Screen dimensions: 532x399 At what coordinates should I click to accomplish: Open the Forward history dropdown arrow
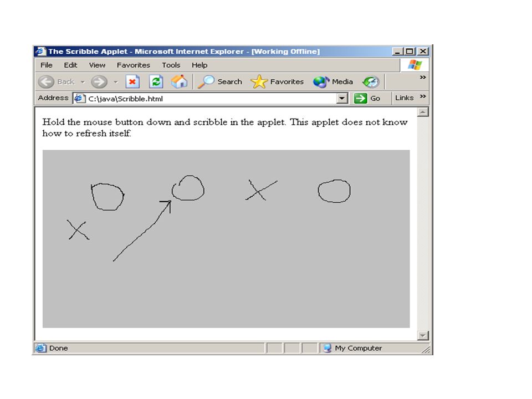click(116, 82)
